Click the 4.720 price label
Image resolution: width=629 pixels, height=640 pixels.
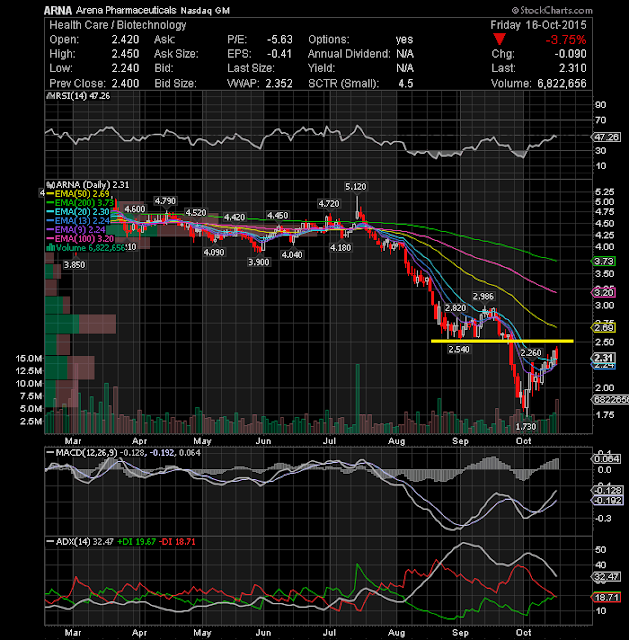click(x=329, y=203)
